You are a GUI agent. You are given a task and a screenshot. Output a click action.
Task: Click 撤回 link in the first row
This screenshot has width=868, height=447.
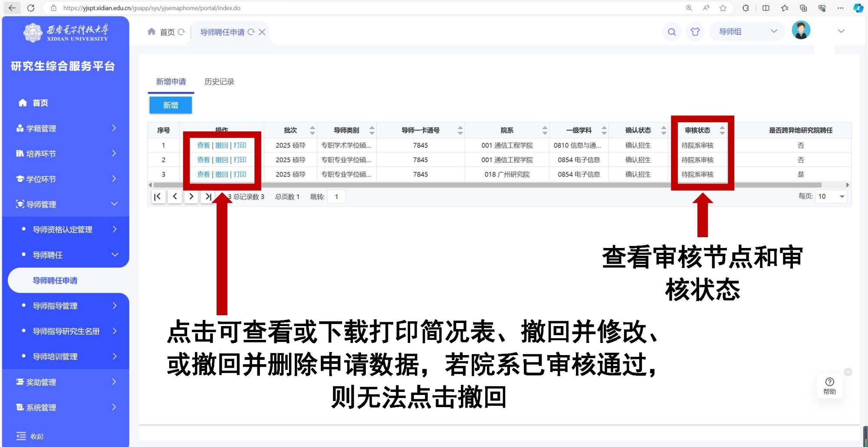221,145
